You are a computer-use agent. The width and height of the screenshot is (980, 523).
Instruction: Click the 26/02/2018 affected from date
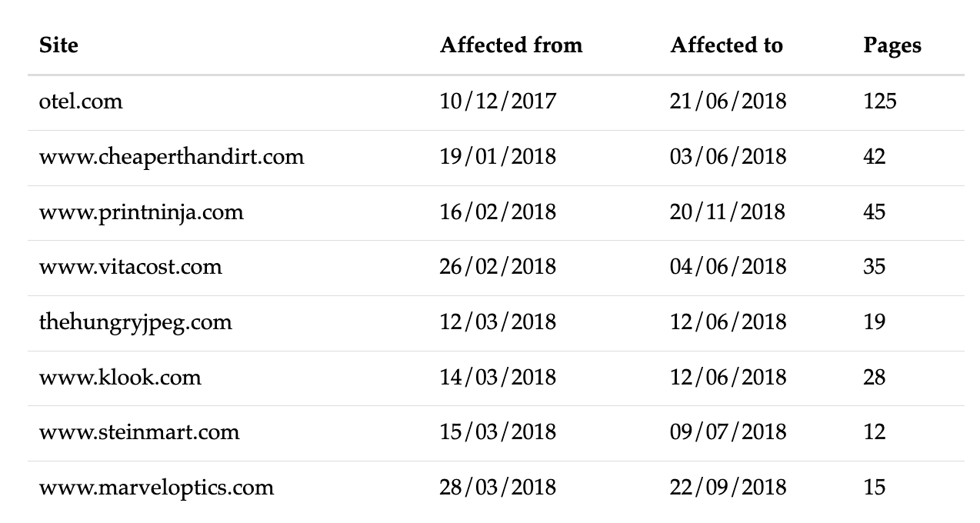tap(497, 267)
